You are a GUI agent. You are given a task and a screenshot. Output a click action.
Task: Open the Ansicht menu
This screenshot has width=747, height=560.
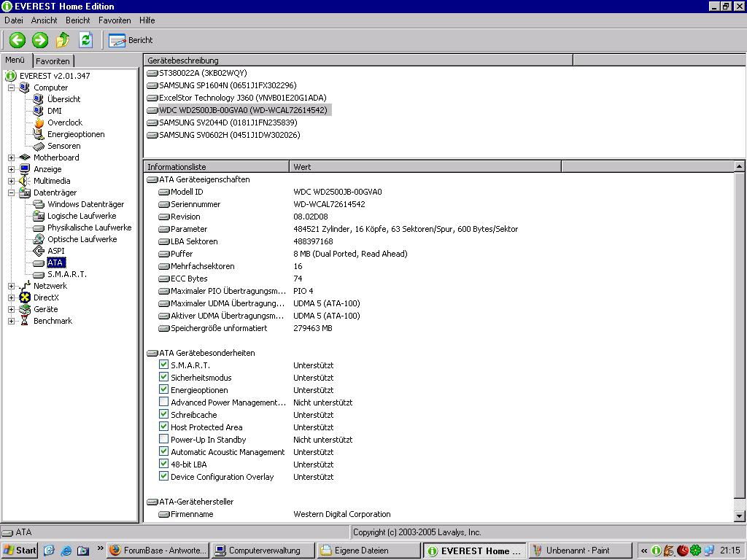44,20
